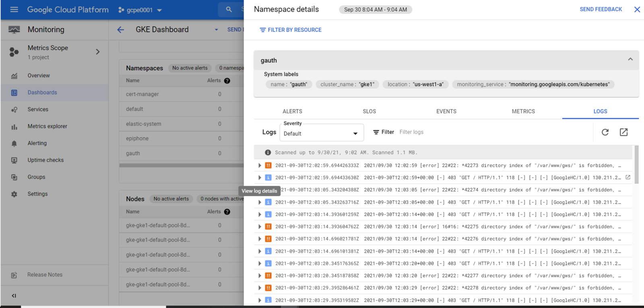Click the location us-west1-a label chip
The image size is (644, 308).
415,84
